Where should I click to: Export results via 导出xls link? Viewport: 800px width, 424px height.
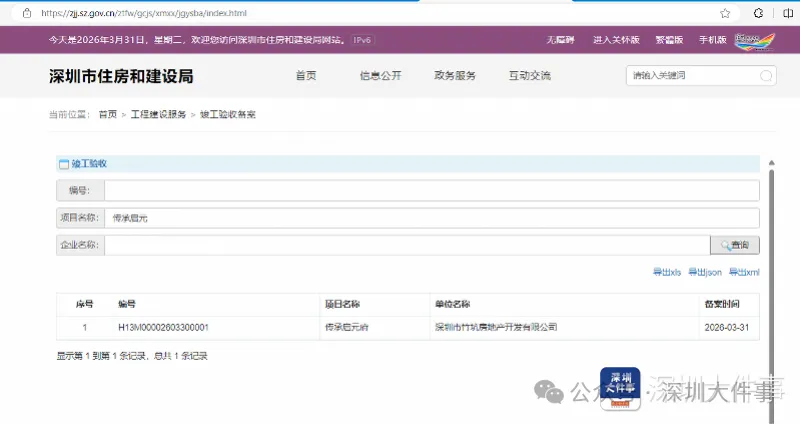pos(667,272)
